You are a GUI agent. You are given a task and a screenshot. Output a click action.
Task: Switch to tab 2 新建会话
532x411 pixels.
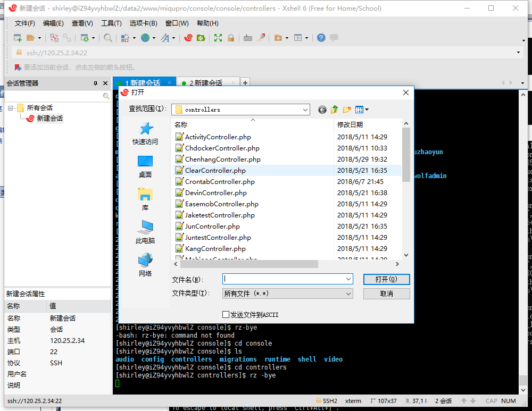207,83
